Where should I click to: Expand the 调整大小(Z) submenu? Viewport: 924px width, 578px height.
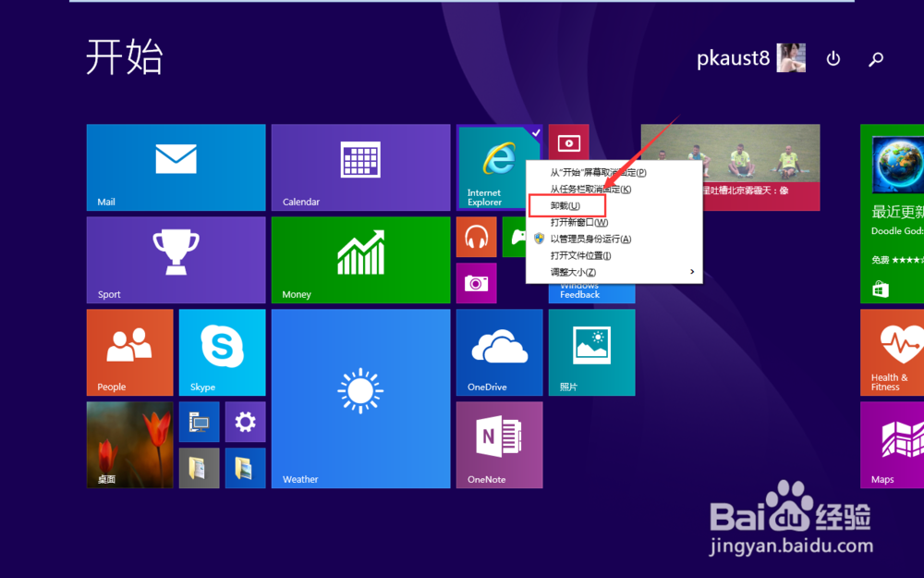[x=614, y=272]
